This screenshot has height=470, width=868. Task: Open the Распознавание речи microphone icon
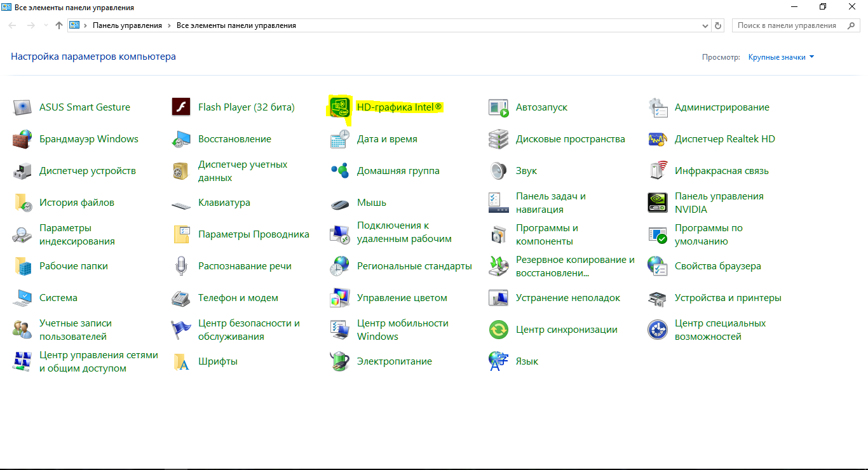pos(181,266)
